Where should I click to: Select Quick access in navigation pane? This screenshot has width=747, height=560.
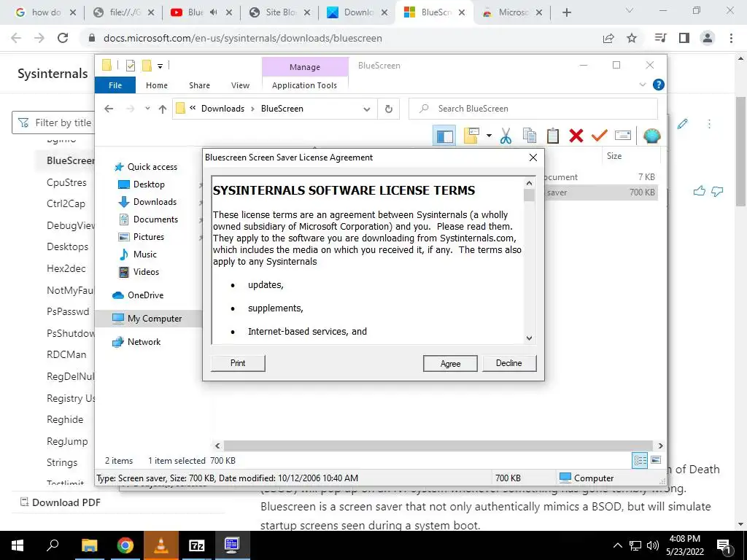click(146, 167)
